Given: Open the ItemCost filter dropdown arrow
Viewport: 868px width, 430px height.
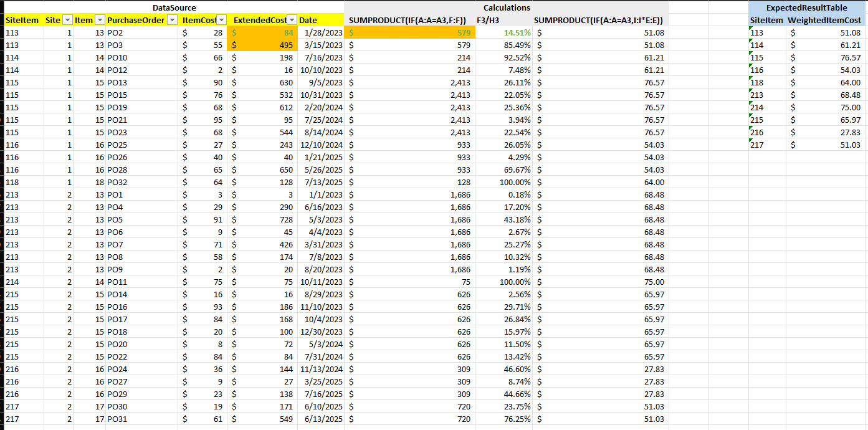Looking at the screenshot, I should tap(221, 20).
